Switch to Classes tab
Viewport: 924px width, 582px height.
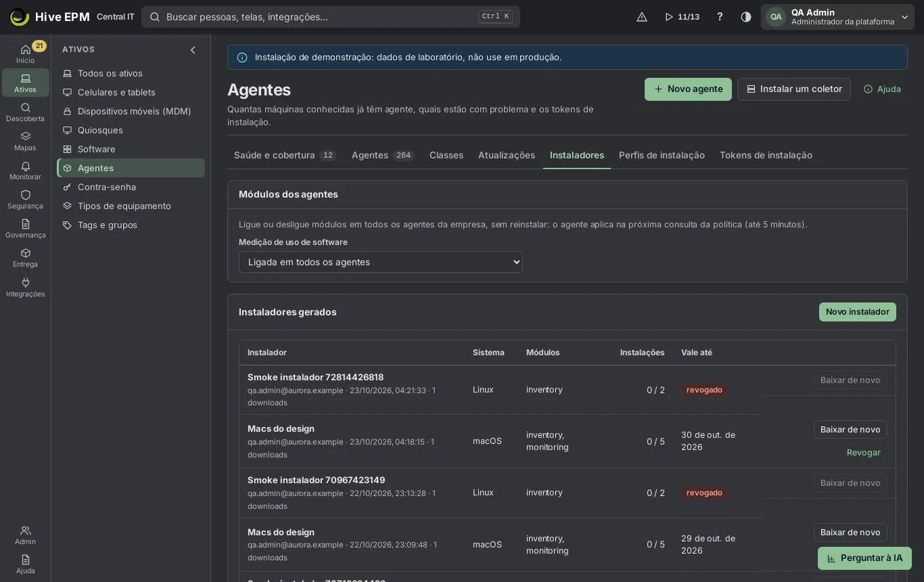pyautogui.click(x=446, y=155)
